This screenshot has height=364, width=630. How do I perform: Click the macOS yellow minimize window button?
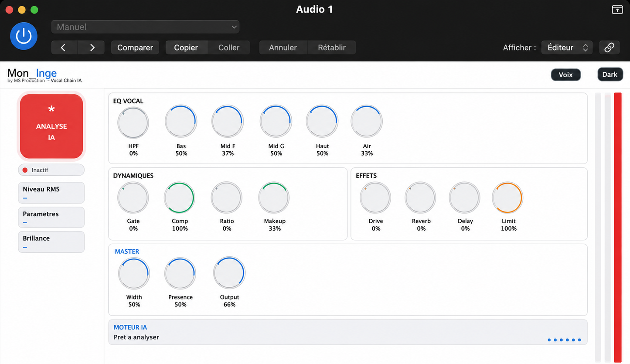pos(22,10)
